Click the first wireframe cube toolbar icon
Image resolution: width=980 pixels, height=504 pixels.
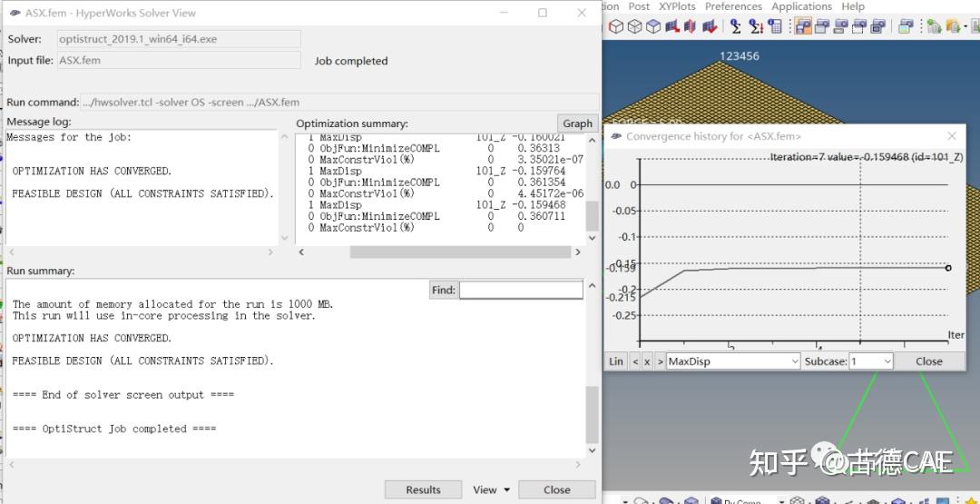click(616, 27)
